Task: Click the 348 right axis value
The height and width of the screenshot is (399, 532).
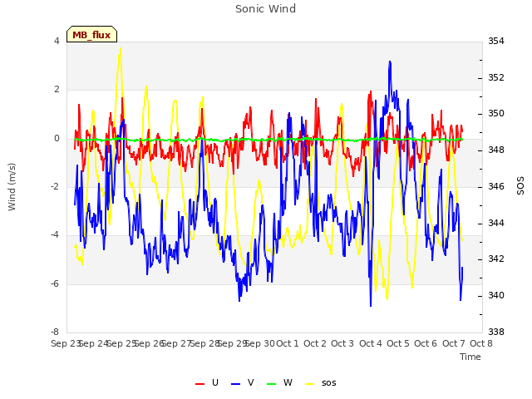Action: point(496,150)
